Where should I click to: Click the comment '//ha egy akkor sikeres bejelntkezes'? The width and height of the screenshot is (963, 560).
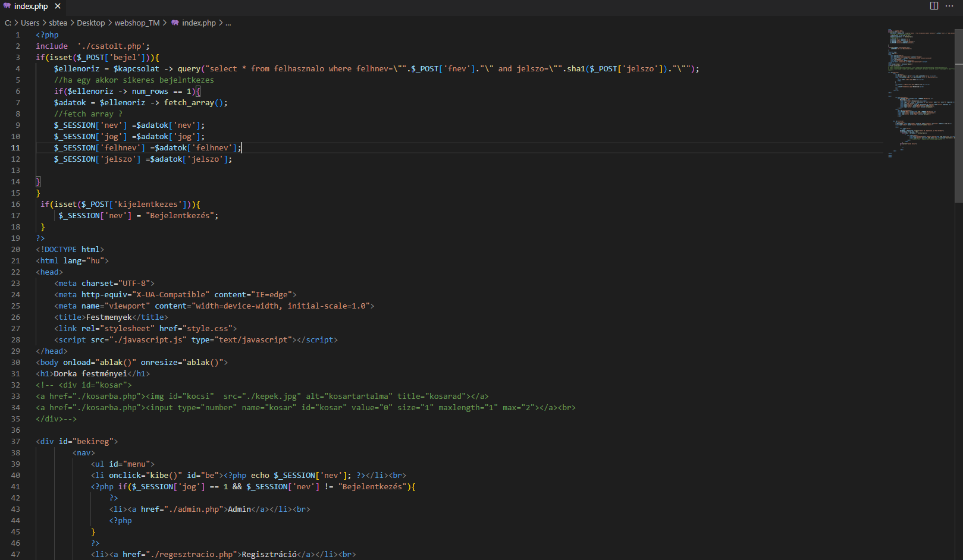coord(134,80)
